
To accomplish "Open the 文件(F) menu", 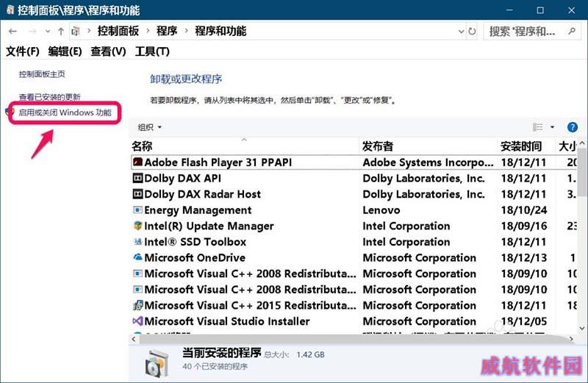I will point(23,51).
